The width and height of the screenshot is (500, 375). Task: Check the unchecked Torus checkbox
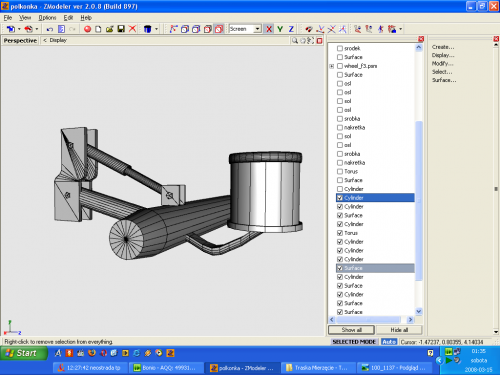[x=340, y=171]
